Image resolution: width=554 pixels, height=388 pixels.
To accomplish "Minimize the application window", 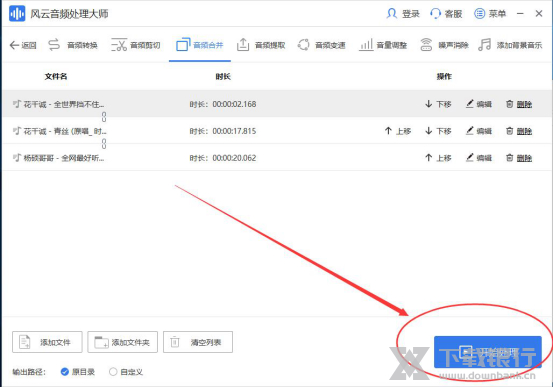I will point(520,13).
